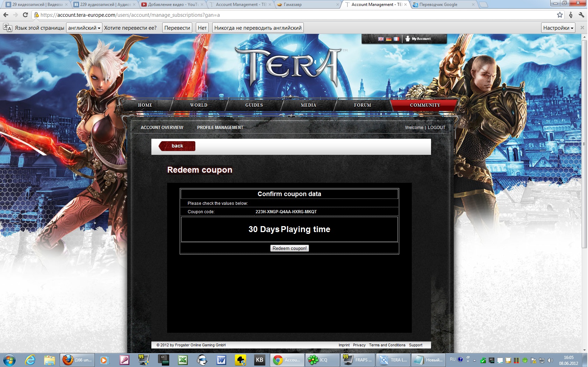
Task: Click the LOGOUT link
Action: point(437,128)
